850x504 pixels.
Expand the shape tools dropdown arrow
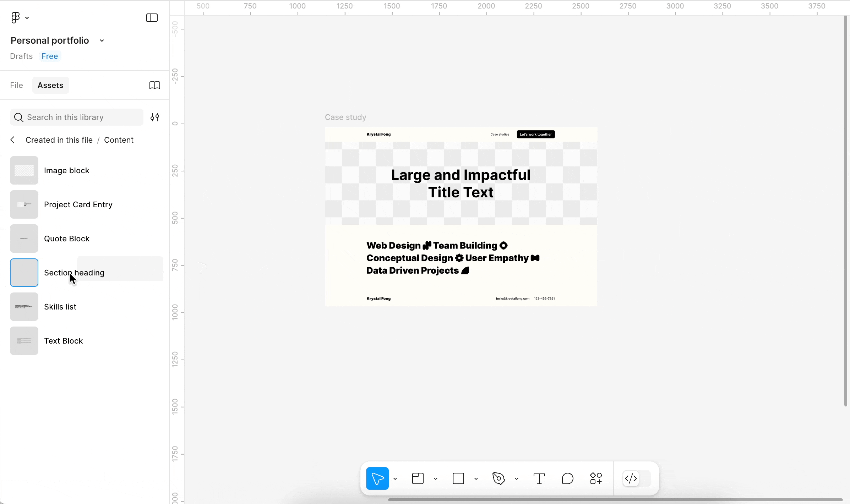(476, 479)
